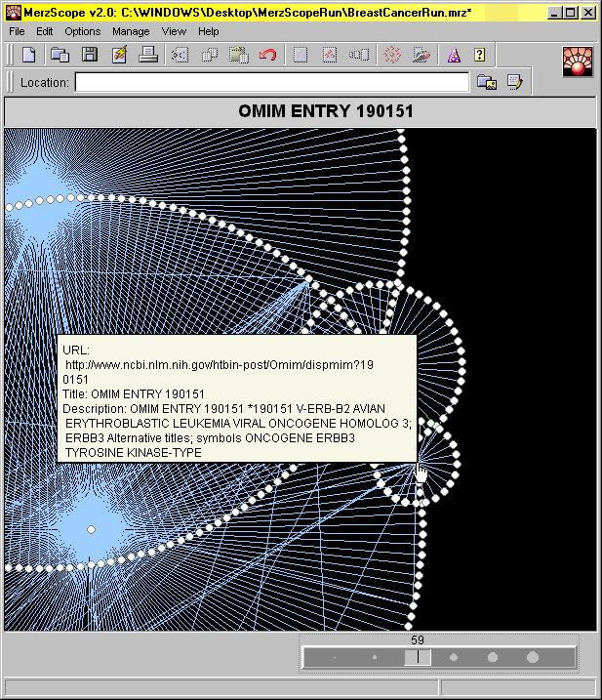602x700 pixels.
Task: Open the Manage menu
Action: click(x=131, y=31)
